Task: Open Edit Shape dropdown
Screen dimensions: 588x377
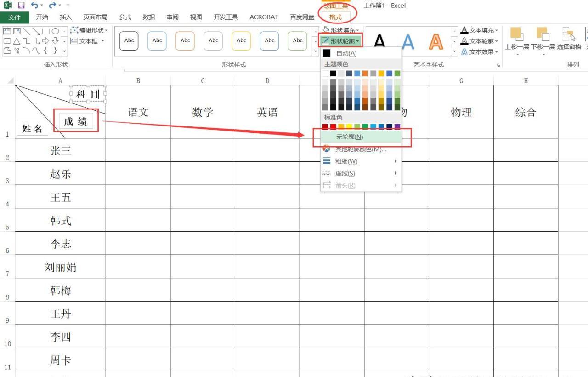Action: click(x=89, y=30)
